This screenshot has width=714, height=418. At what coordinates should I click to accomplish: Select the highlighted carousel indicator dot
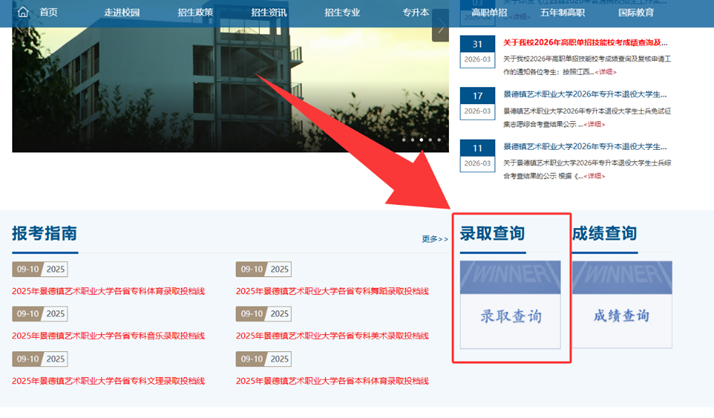point(422,140)
